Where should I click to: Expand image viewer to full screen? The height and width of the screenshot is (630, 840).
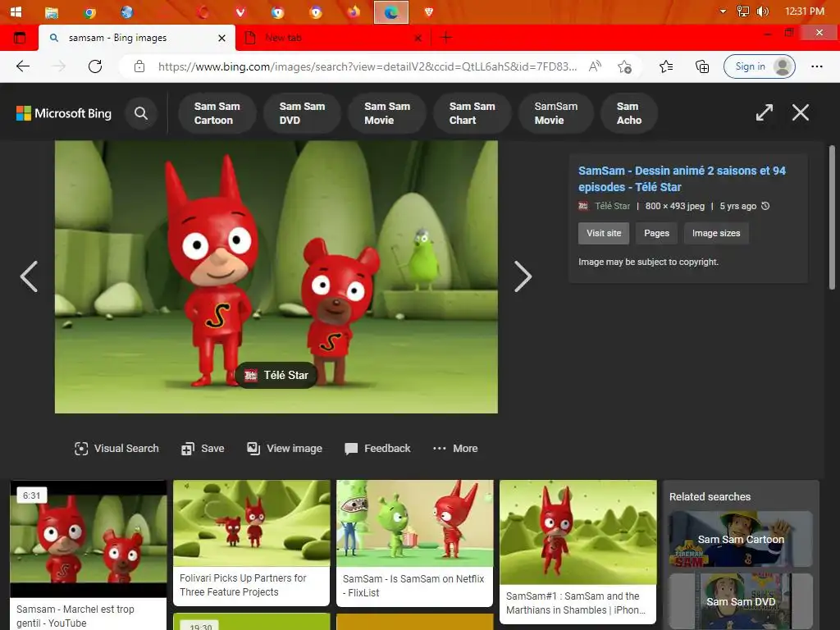click(x=764, y=112)
